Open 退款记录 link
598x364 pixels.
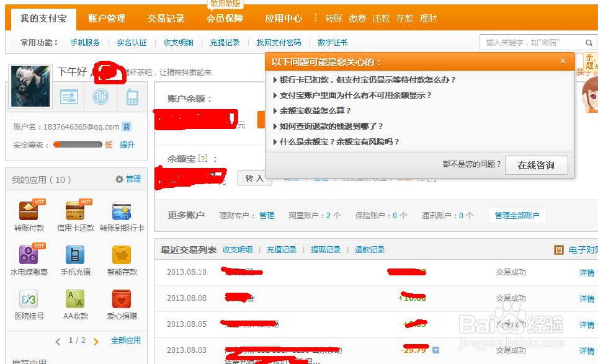click(x=370, y=250)
